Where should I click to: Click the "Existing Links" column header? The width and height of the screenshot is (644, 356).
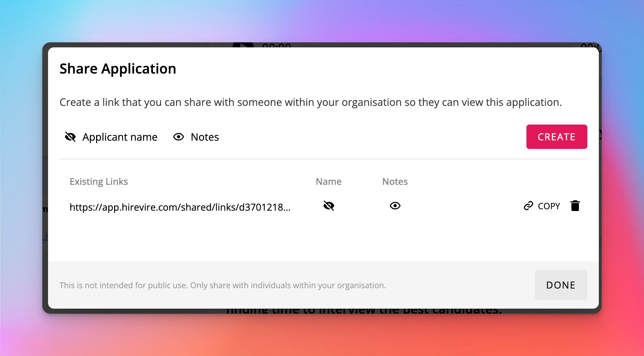point(99,182)
